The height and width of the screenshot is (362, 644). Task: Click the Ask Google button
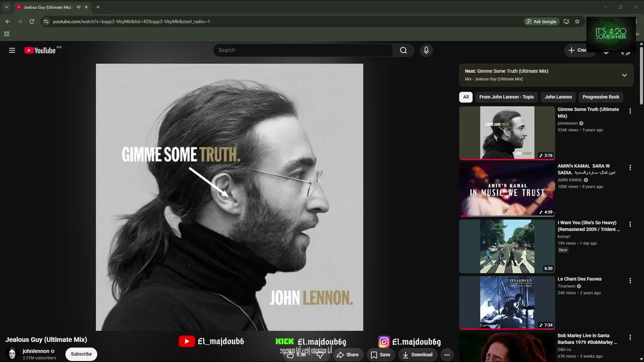click(x=541, y=22)
